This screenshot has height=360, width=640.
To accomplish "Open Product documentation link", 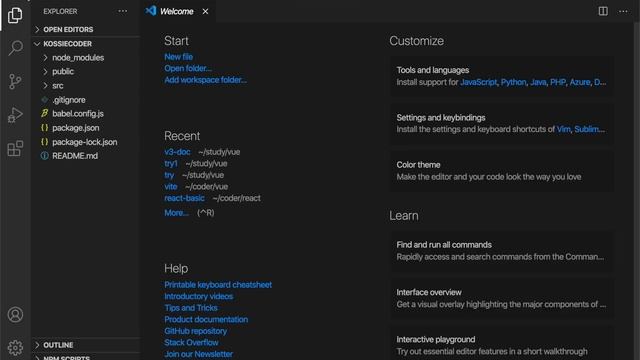I will click(x=206, y=319).
